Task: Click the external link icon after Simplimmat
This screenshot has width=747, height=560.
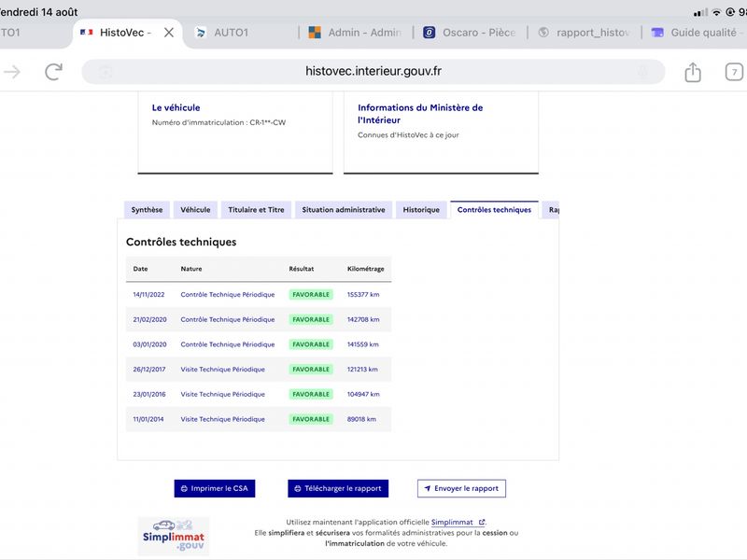Action: tap(482, 522)
